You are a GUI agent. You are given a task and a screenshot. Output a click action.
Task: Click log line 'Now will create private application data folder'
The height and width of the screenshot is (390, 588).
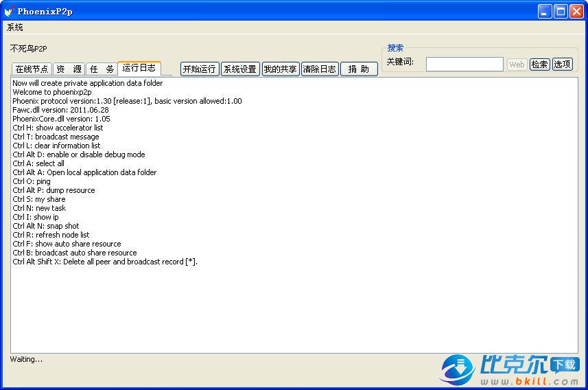pos(88,83)
